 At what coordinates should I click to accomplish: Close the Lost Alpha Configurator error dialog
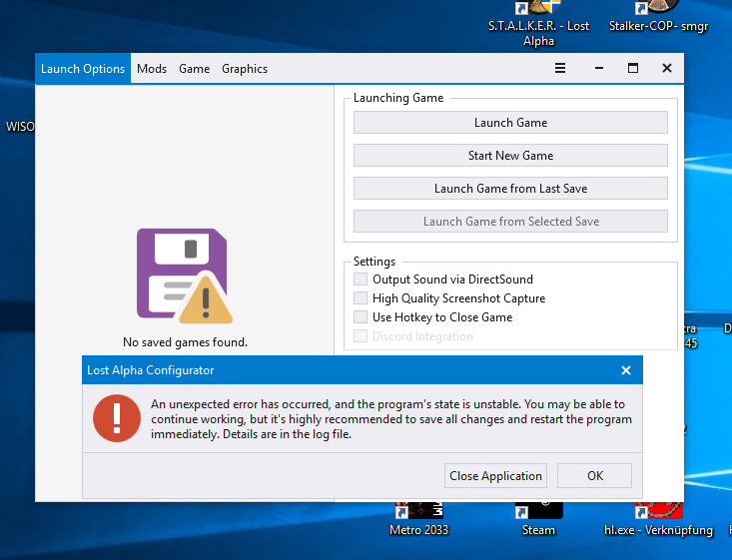point(626,370)
